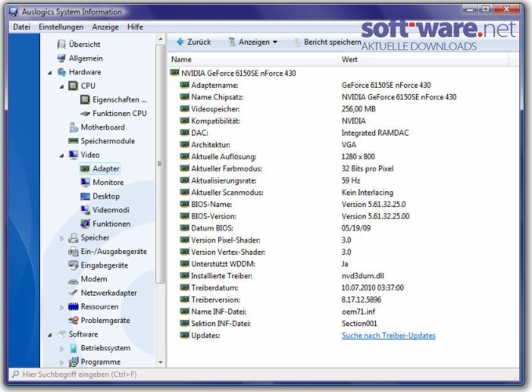Screen dimensions: 532x392
Task: Select the Videospeicher row
Action: [x=344, y=109]
